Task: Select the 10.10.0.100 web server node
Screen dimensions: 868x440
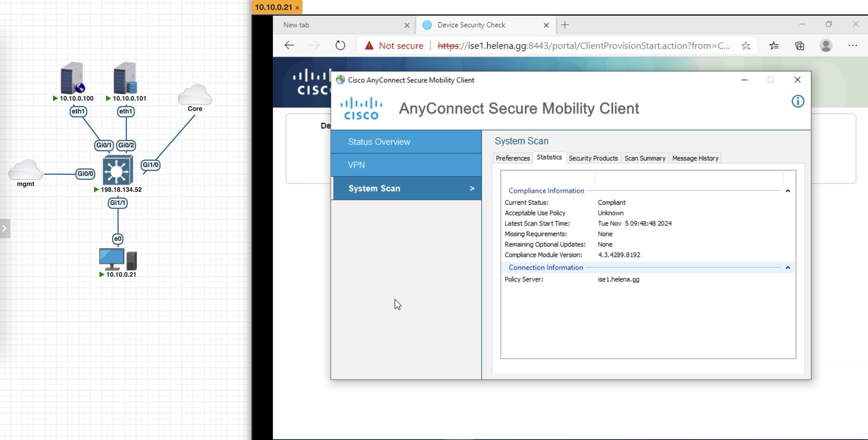Action: (x=72, y=78)
